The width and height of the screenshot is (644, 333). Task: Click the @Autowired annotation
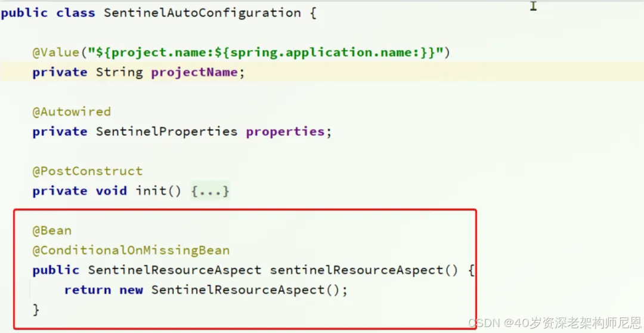point(72,112)
